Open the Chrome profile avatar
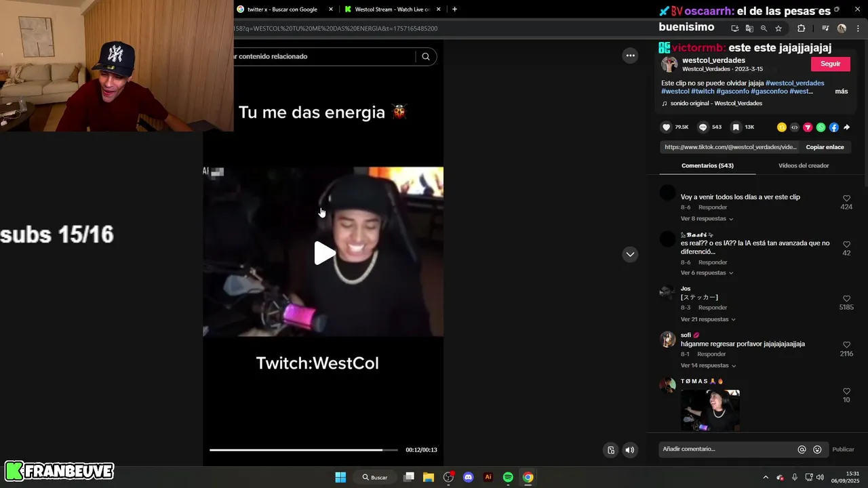The height and width of the screenshot is (488, 868). (842, 28)
